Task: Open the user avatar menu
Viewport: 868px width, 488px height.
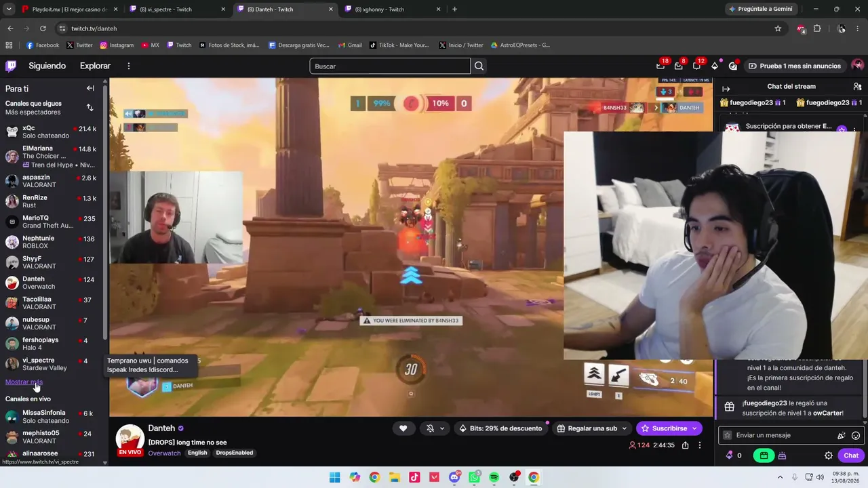Action: coord(858,66)
